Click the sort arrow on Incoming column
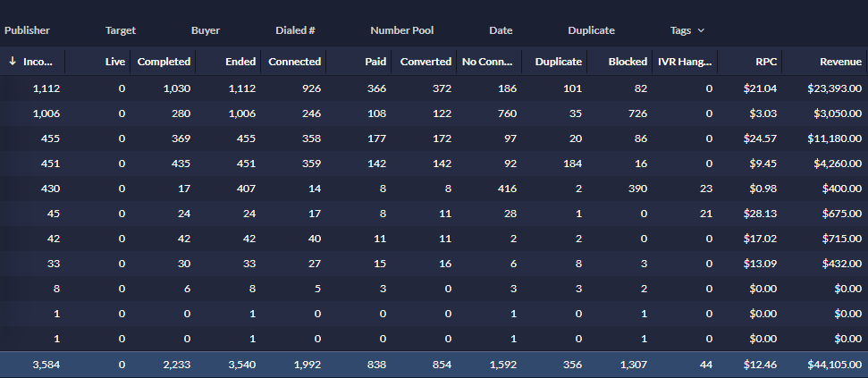Image resolution: width=868 pixels, height=378 pixels. 13,62
